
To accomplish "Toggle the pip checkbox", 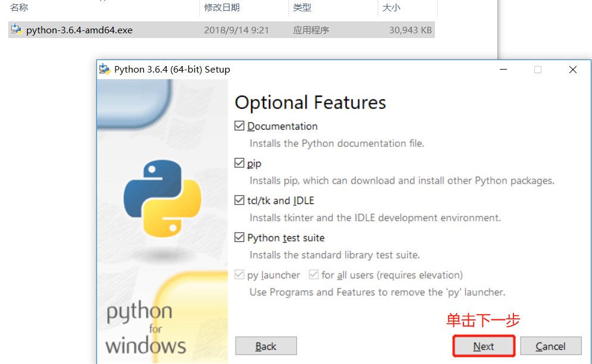I will click(240, 163).
